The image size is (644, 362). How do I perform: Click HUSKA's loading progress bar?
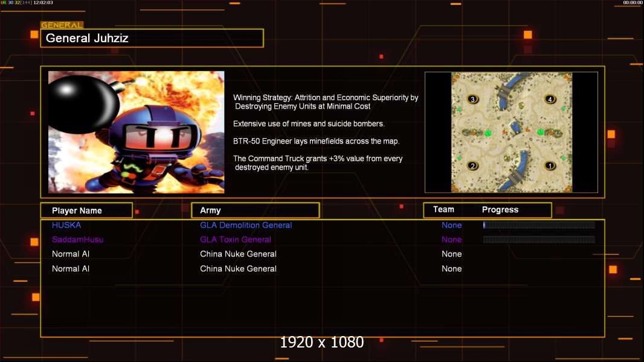point(539,224)
